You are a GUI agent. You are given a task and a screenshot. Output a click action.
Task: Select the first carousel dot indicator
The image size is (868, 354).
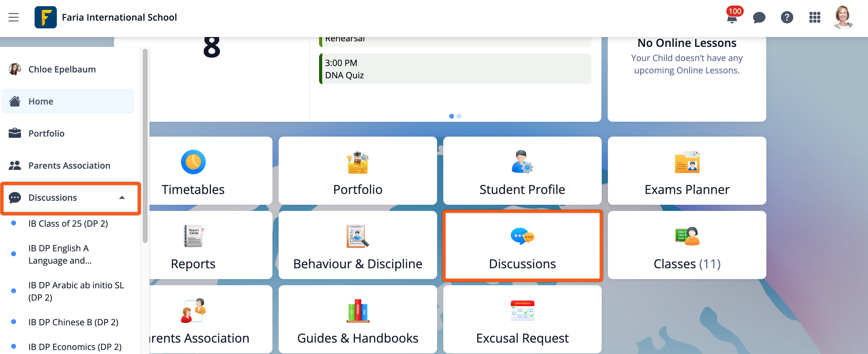451,116
